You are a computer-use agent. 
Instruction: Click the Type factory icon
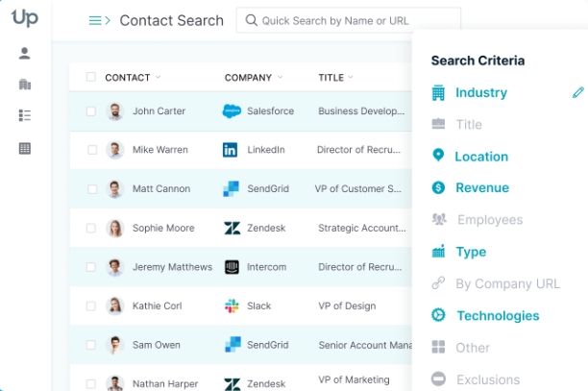click(438, 251)
